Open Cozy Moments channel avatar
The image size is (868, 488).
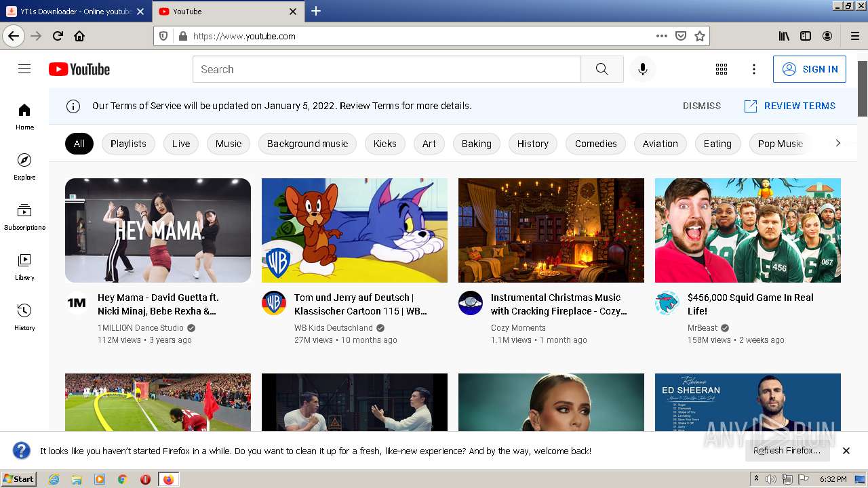(x=471, y=303)
